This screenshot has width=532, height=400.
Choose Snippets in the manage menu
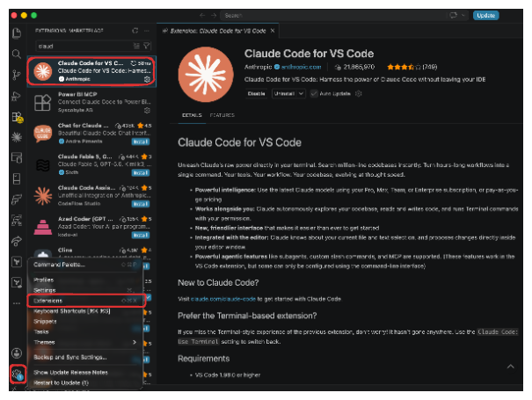[x=85, y=321]
